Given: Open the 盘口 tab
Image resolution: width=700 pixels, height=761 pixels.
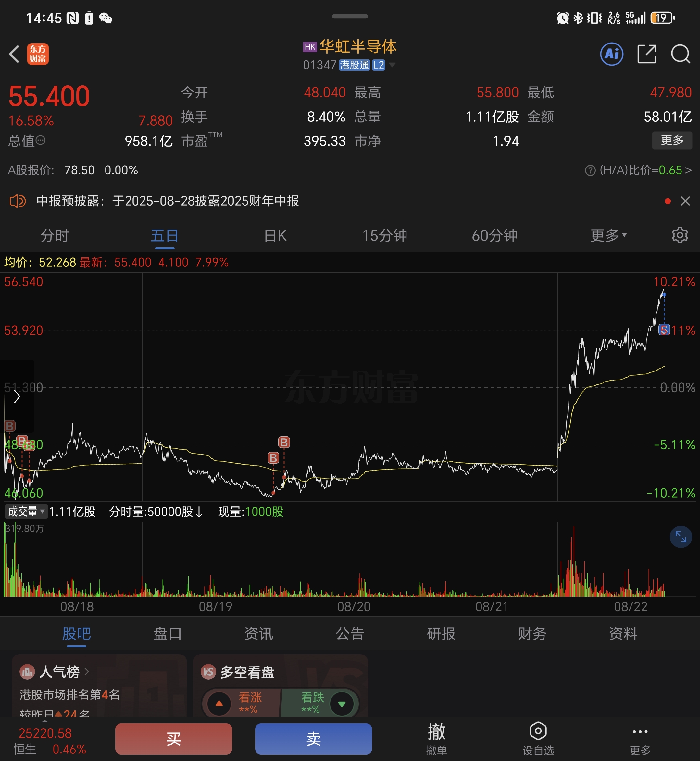Looking at the screenshot, I should (x=168, y=633).
